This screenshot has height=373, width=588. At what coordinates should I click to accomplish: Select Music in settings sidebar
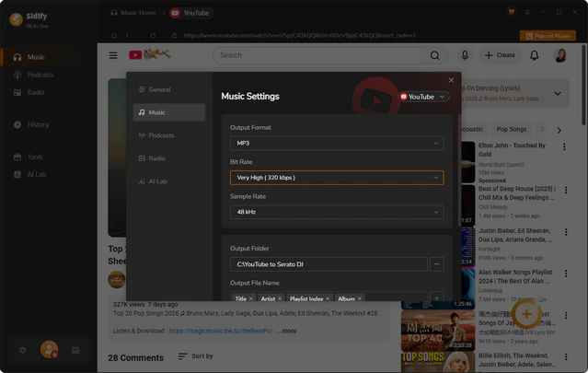click(x=169, y=112)
